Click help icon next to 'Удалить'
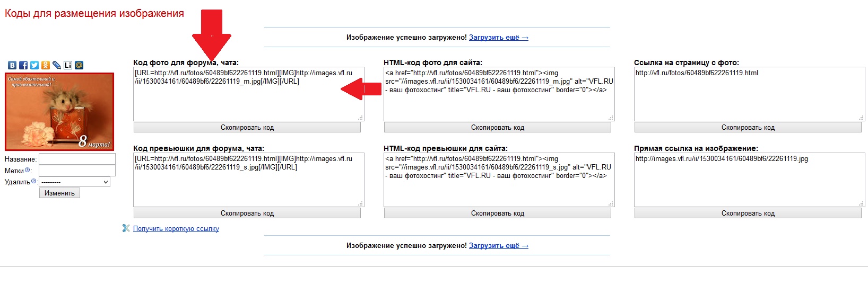The height and width of the screenshot is (294, 868). pyautogui.click(x=34, y=181)
